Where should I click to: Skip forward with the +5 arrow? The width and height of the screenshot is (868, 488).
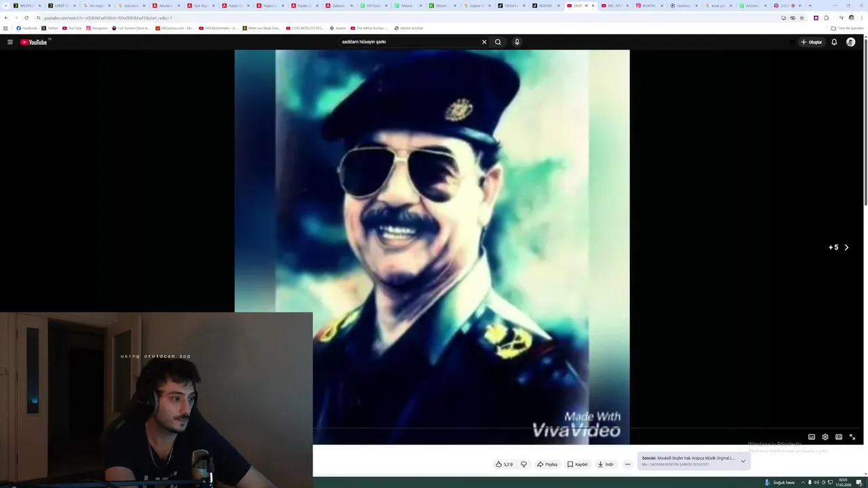coord(839,247)
